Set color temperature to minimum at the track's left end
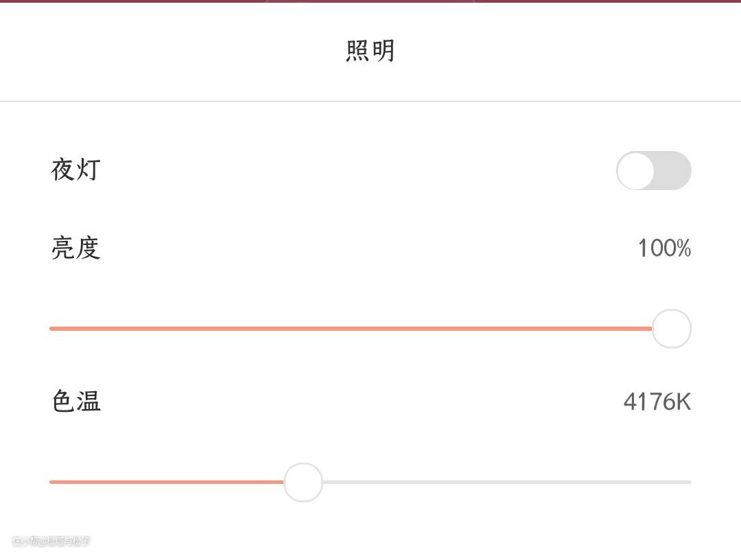Screen dimensions: 741x560 [x=52, y=482]
